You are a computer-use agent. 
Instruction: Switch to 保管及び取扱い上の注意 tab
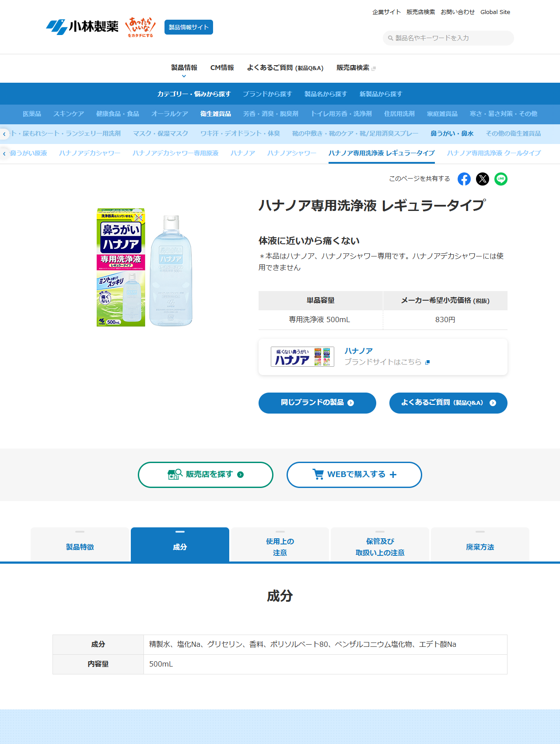(380, 545)
